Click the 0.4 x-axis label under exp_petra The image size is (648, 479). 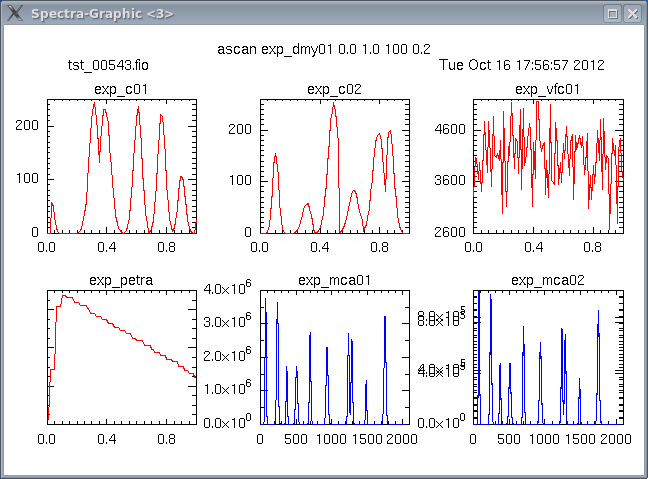[x=107, y=439]
